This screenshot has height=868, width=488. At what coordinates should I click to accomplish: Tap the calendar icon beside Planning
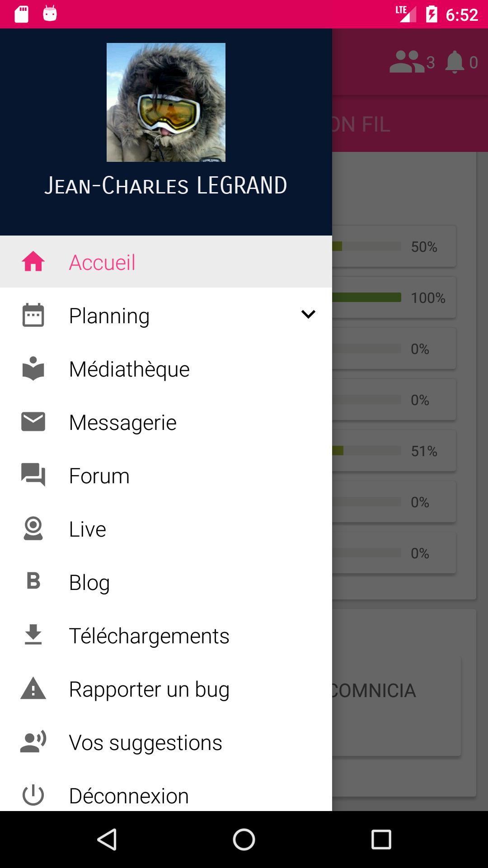[33, 315]
